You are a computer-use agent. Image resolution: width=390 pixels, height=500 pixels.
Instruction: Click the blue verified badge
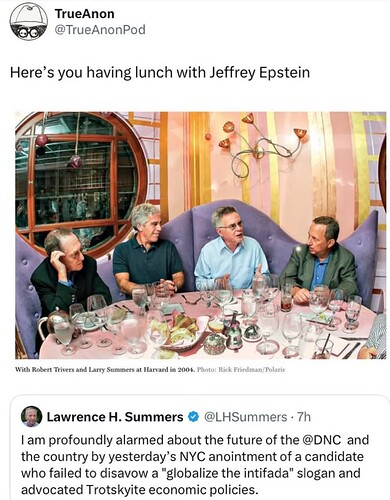point(193,417)
